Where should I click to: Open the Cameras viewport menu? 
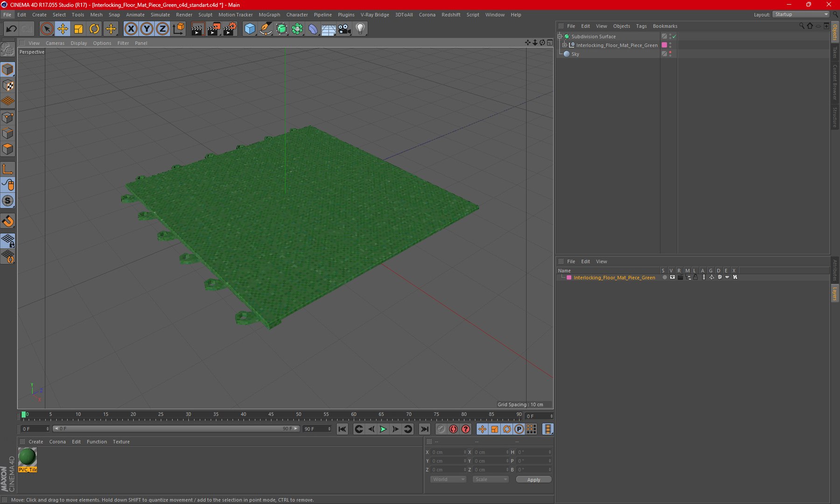pyautogui.click(x=55, y=43)
